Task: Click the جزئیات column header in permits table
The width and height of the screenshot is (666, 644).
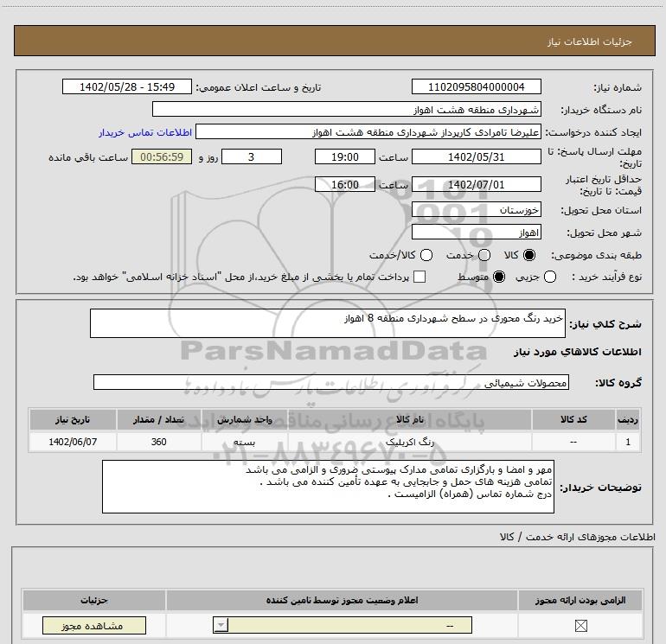Action: [x=94, y=600]
